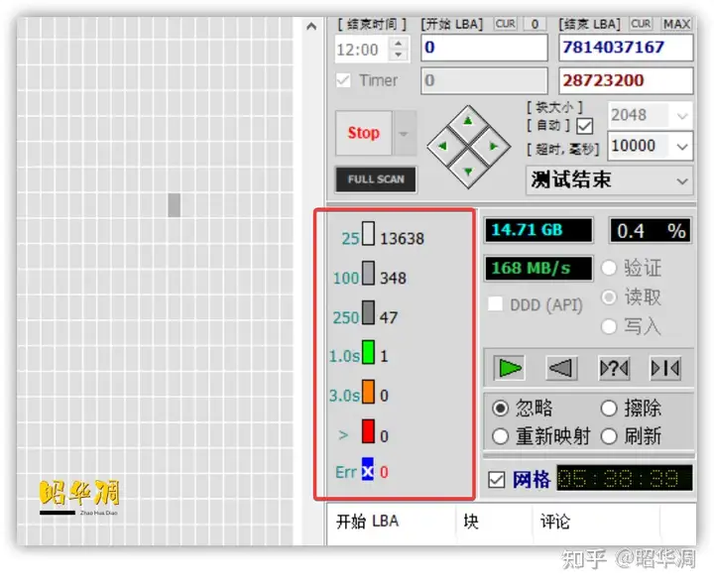Click the 开始 LBA column header
Screen dimensions: 714x588
368,522
